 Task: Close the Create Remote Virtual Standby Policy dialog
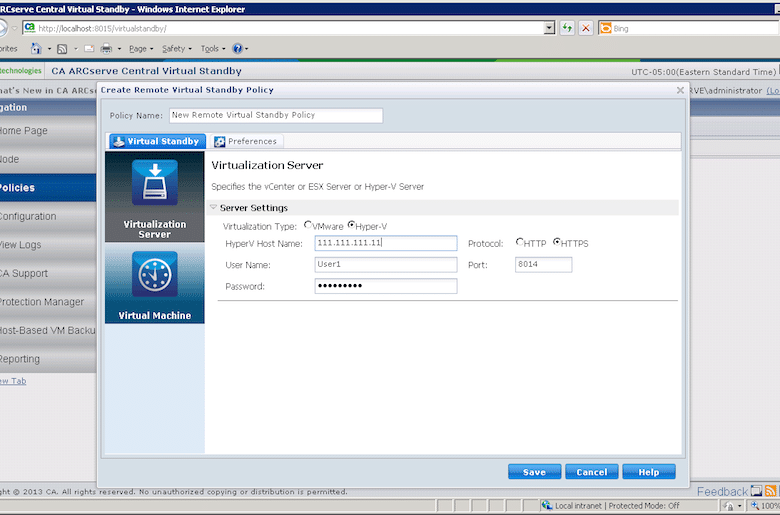[x=680, y=90]
